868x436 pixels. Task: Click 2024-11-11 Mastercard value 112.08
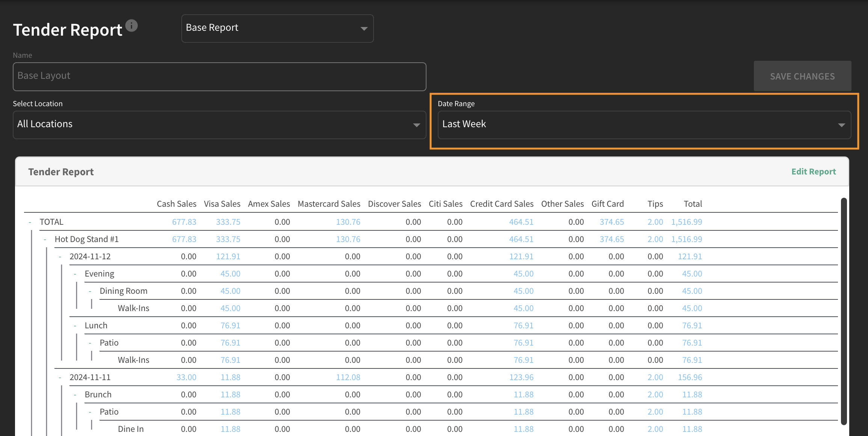pyautogui.click(x=348, y=377)
